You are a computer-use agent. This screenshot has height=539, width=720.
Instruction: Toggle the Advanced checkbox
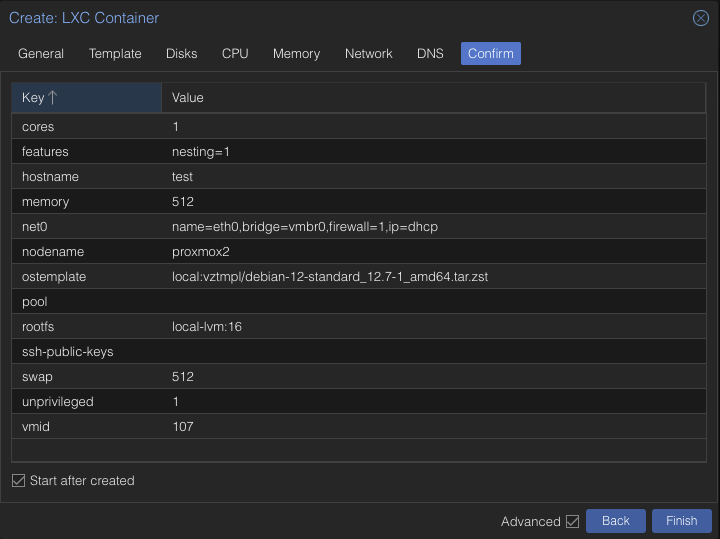(572, 521)
